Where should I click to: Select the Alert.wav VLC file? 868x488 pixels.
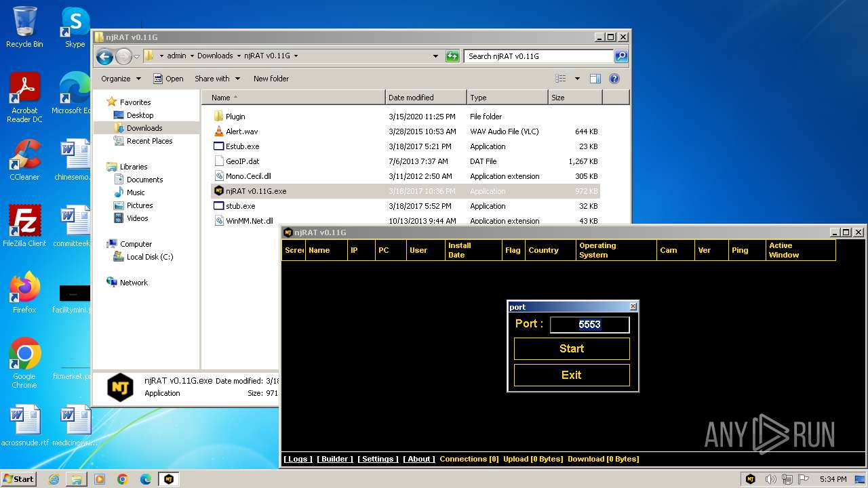point(406,131)
